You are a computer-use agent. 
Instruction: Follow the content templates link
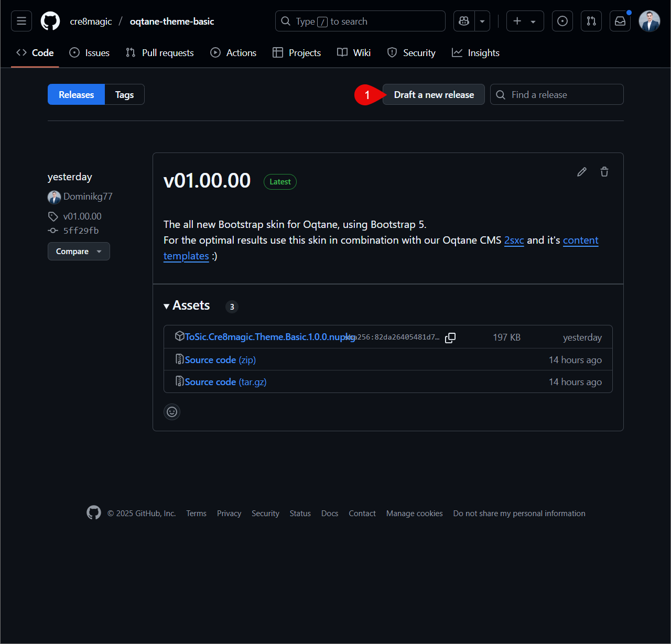581,240
